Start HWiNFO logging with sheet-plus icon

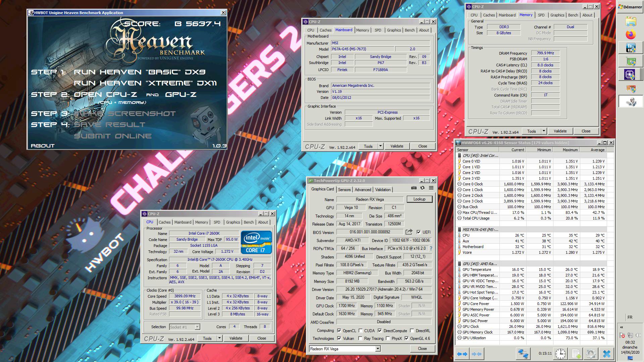tap(576, 354)
